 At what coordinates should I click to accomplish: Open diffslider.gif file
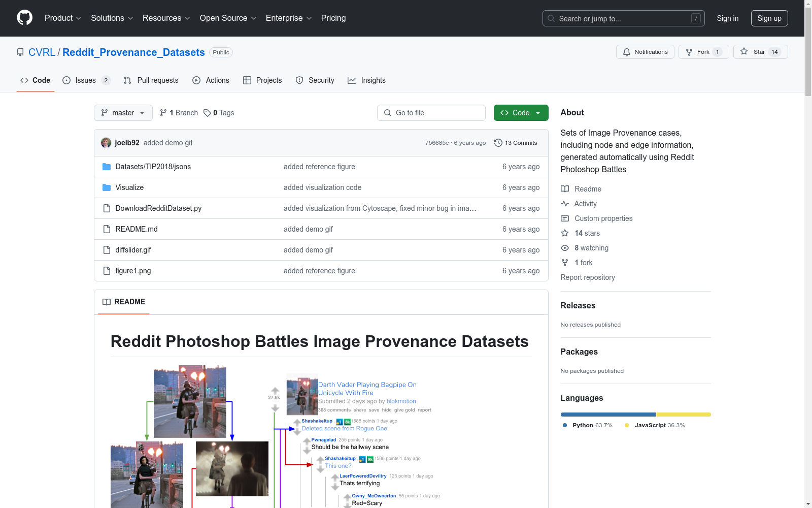[x=133, y=250]
